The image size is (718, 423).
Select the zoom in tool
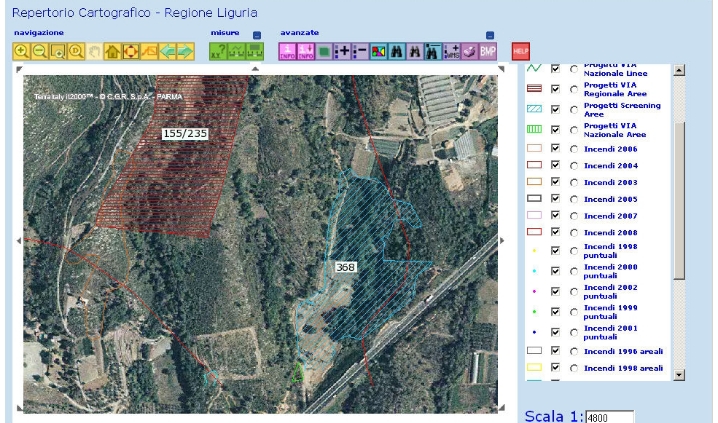click(22, 51)
